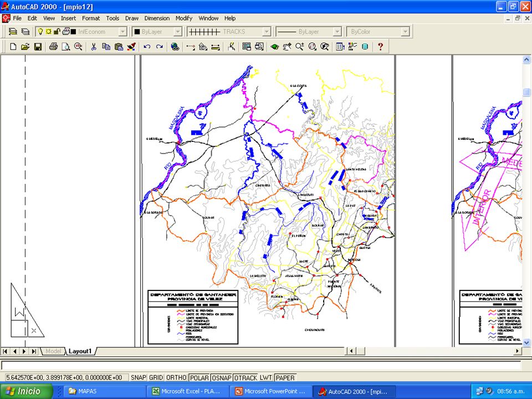Open the File menu
Viewport: 532px width, 399px height.
(x=17, y=18)
